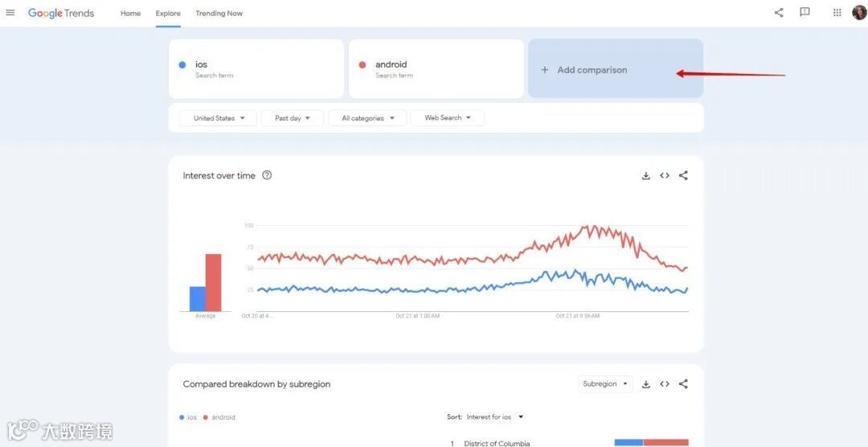Click the Oct 21 at 1:00 AM axis label

click(417, 316)
